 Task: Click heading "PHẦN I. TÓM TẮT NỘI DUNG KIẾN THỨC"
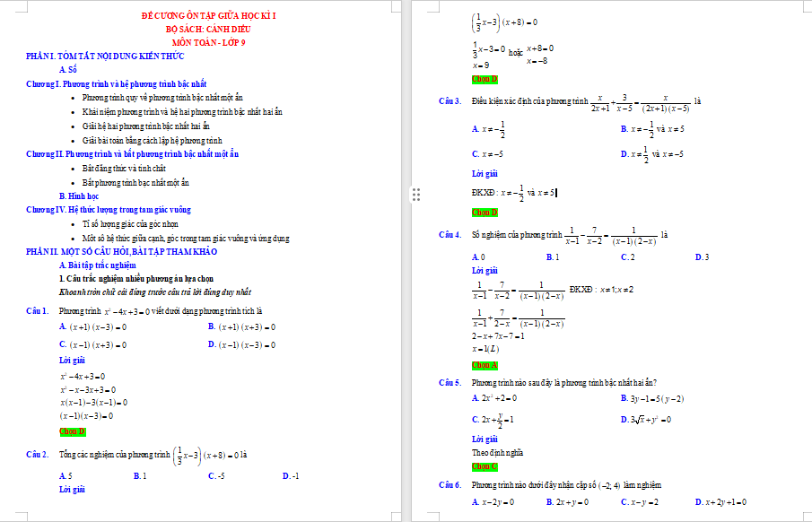click(105, 56)
